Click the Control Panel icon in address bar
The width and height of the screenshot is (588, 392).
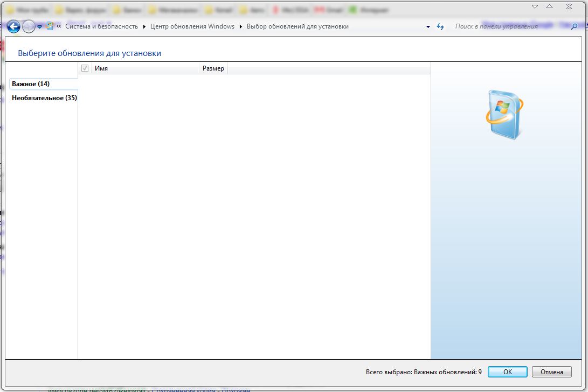click(x=50, y=26)
